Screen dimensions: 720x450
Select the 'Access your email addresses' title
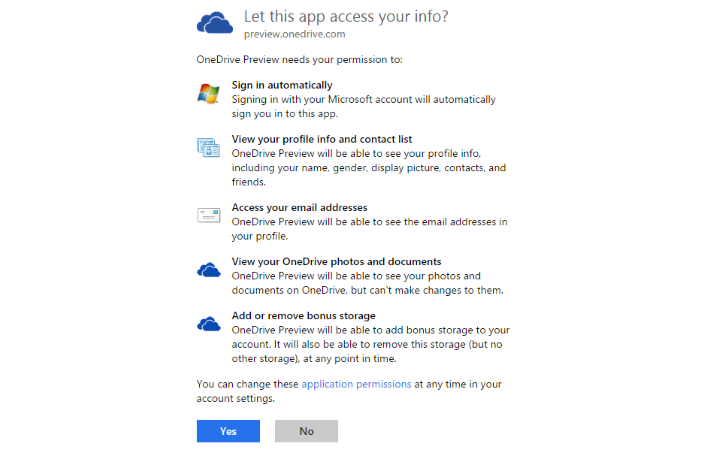tap(292, 208)
